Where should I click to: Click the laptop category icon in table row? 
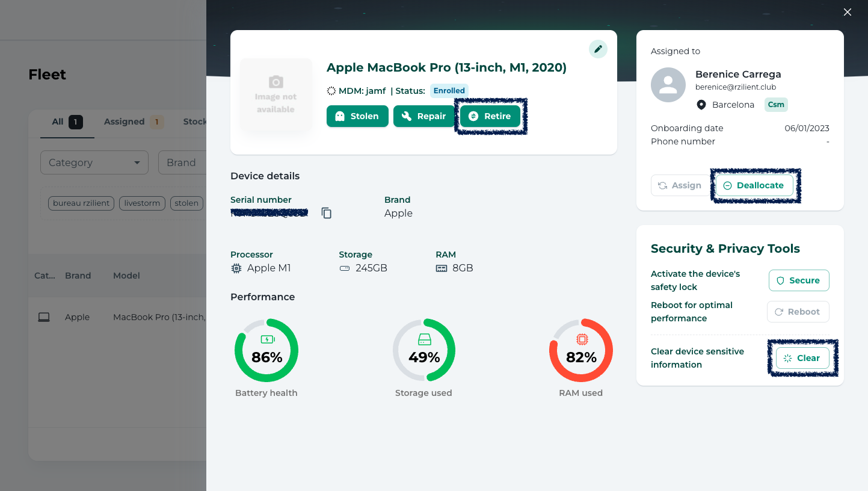coord(44,317)
